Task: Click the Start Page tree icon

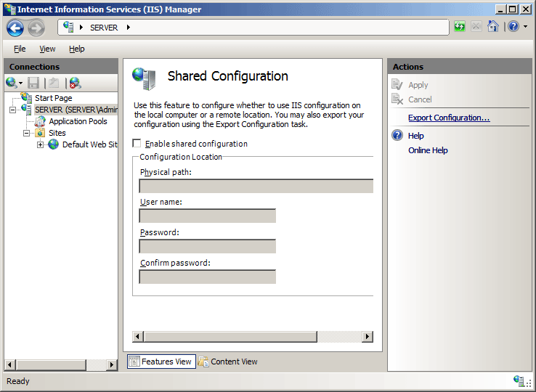Action: click(27, 98)
